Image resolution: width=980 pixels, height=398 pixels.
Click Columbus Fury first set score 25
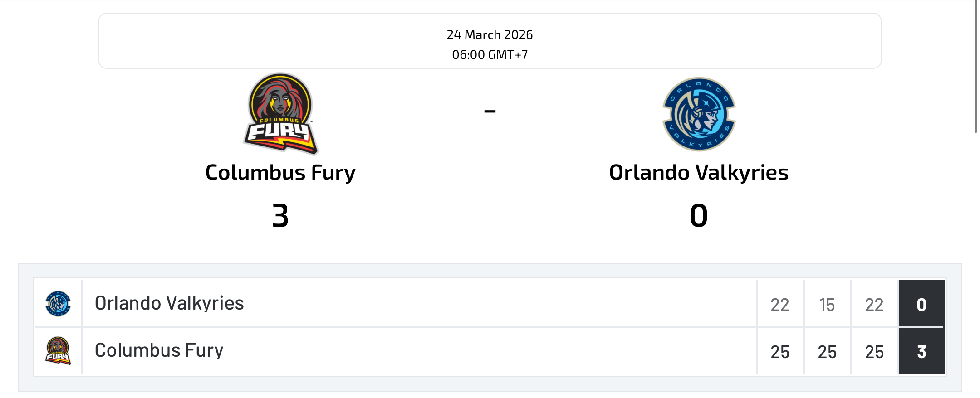[780, 352]
